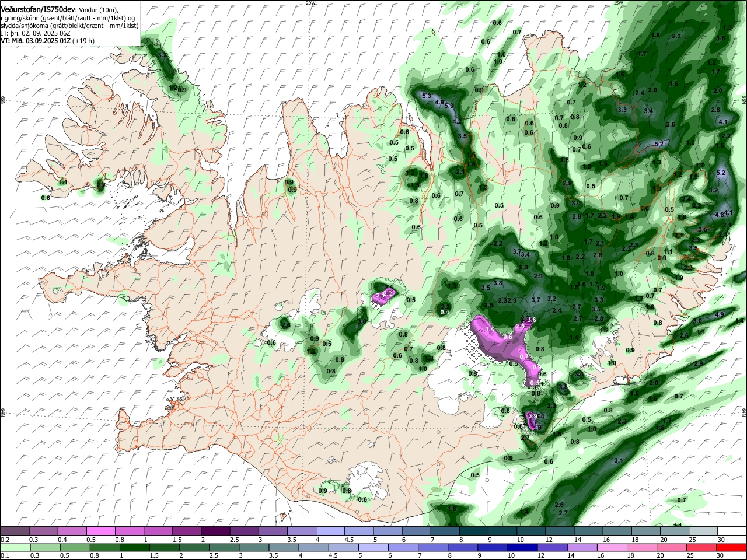The image size is (747, 560).
Task: Pick top-row legend swatch between 0.5 and 0.8
Action: pos(100,531)
